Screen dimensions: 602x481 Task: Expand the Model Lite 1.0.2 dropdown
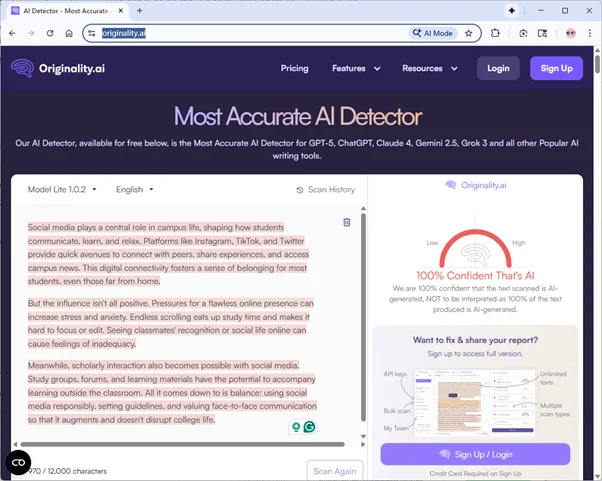click(x=63, y=189)
